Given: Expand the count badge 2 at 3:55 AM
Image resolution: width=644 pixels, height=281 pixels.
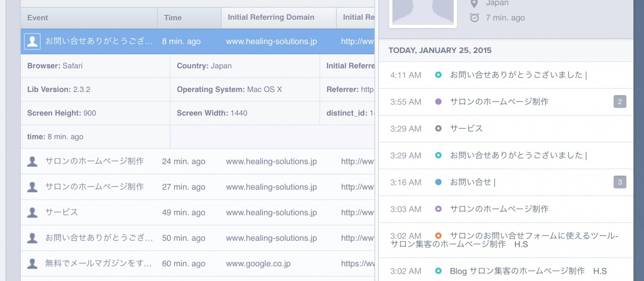Looking at the screenshot, I should point(620,102).
